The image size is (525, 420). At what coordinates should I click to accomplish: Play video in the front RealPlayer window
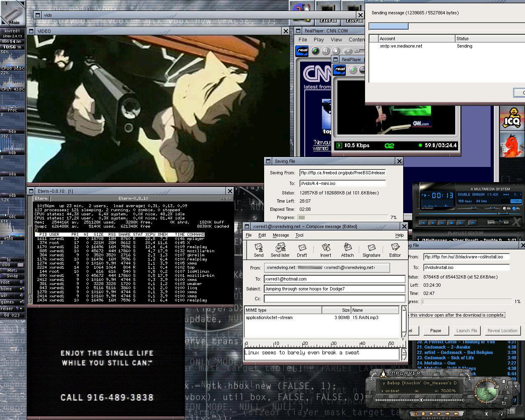pos(353,70)
